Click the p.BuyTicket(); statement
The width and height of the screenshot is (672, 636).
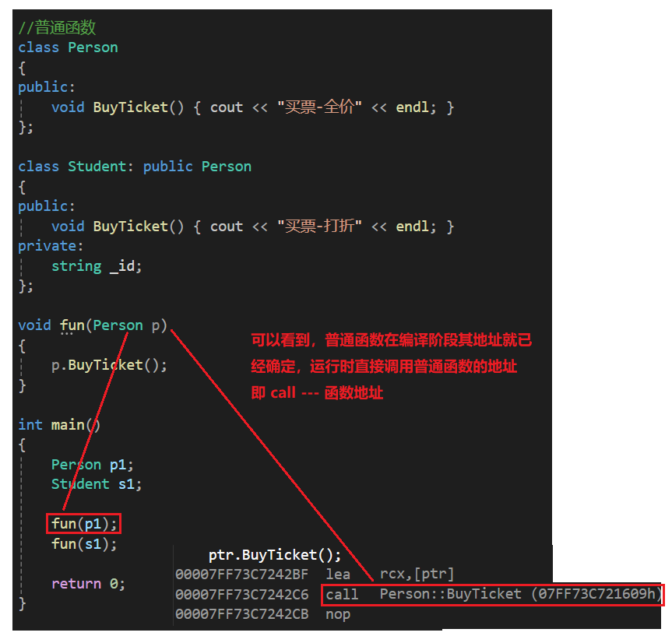point(109,365)
